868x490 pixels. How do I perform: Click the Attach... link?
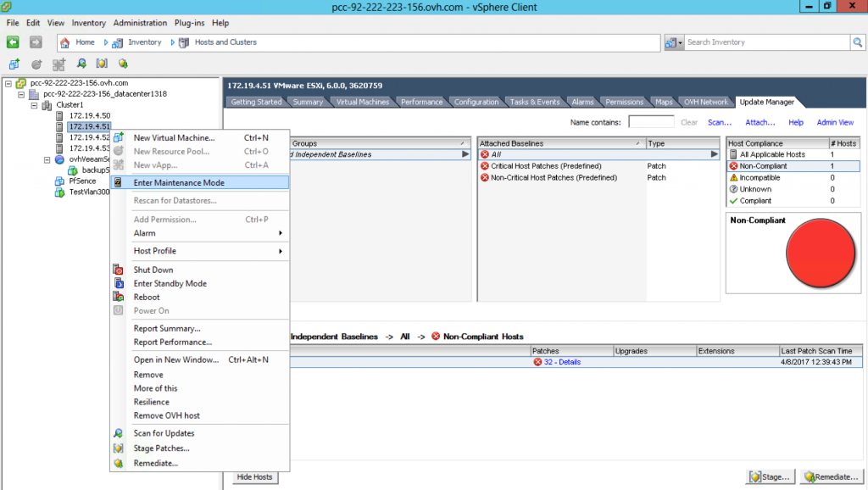760,122
